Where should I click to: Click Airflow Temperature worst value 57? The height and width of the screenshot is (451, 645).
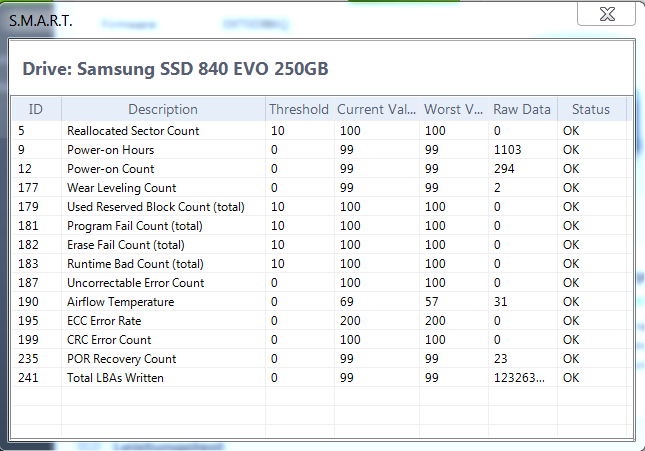[432, 302]
